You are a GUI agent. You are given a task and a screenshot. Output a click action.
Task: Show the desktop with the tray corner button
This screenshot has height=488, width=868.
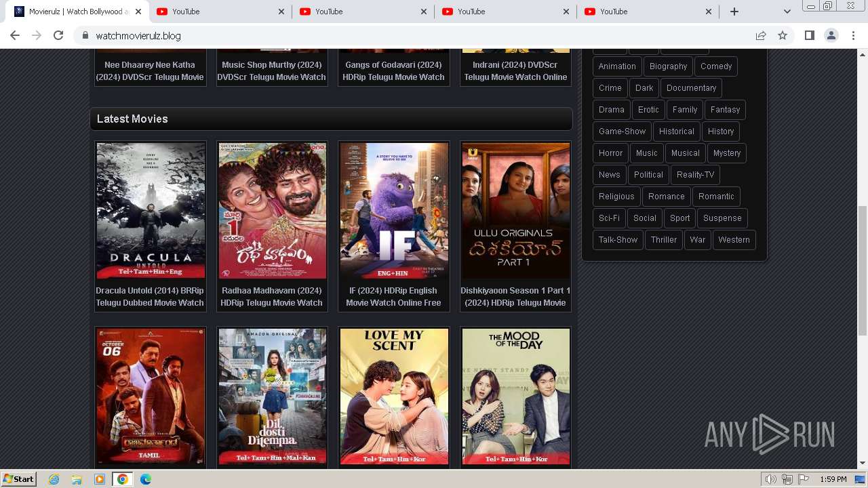point(861,479)
